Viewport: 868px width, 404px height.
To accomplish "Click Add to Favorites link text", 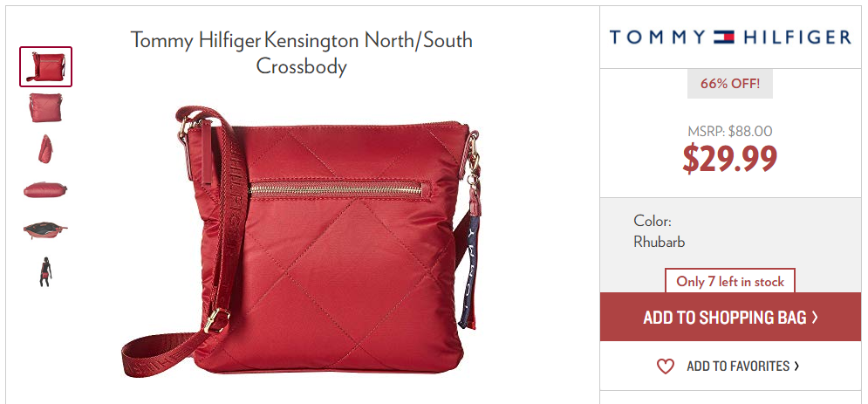I will [x=738, y=366].
